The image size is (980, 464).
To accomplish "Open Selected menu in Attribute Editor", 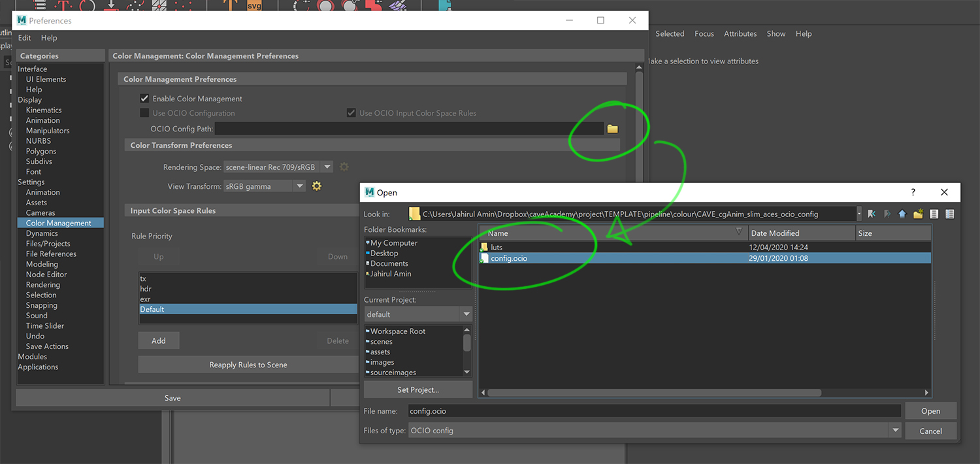I will [670, 33].
